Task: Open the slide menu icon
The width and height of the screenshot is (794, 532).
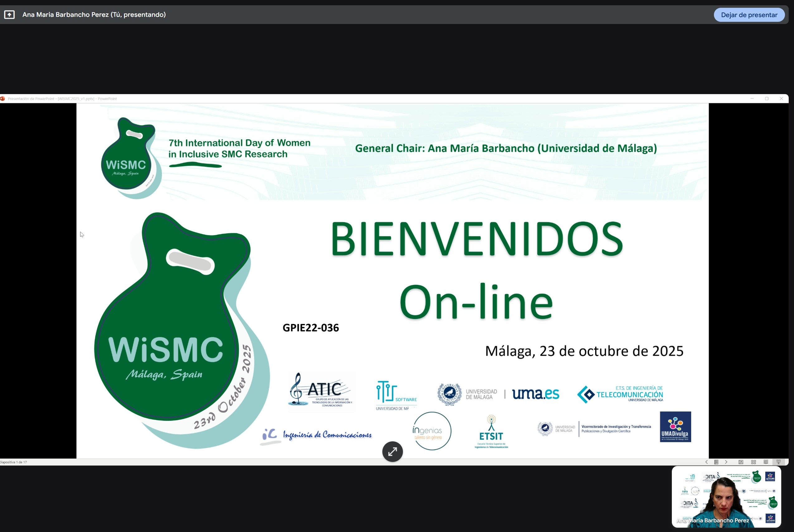Action: (x=716, y=462)
